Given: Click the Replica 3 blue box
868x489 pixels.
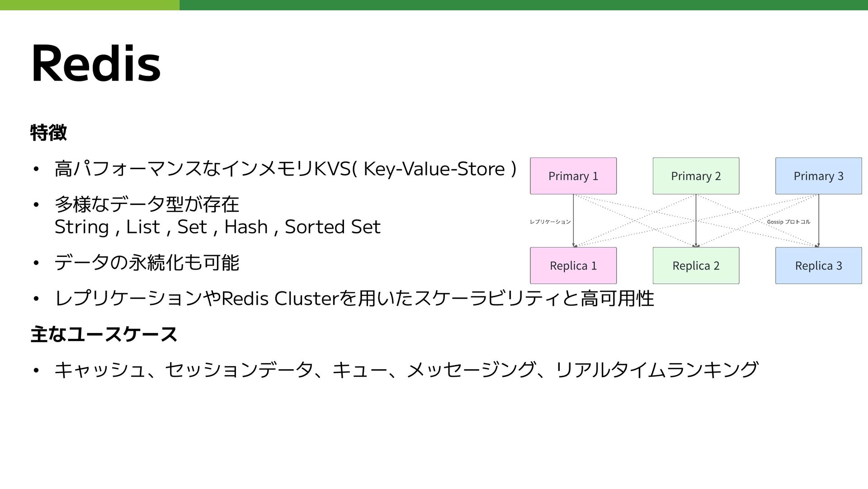Looking at the screenshot, I should (818, 266).
